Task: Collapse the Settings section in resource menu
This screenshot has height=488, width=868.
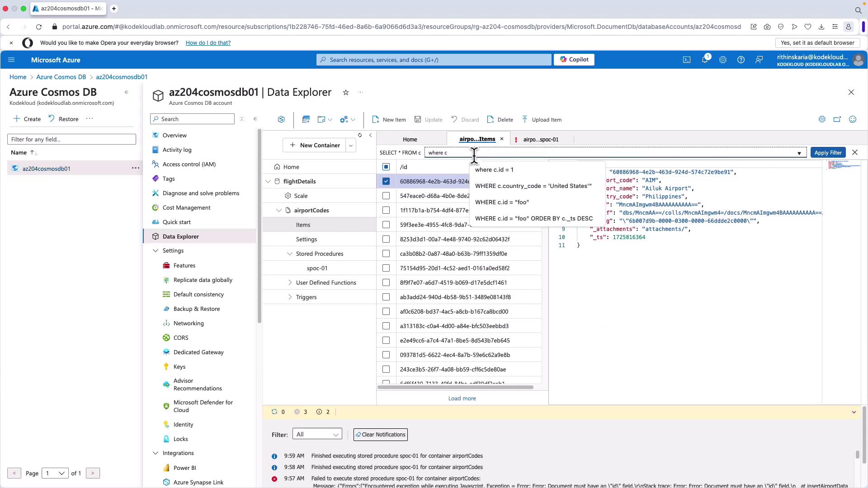Action: tap(156, 250)
